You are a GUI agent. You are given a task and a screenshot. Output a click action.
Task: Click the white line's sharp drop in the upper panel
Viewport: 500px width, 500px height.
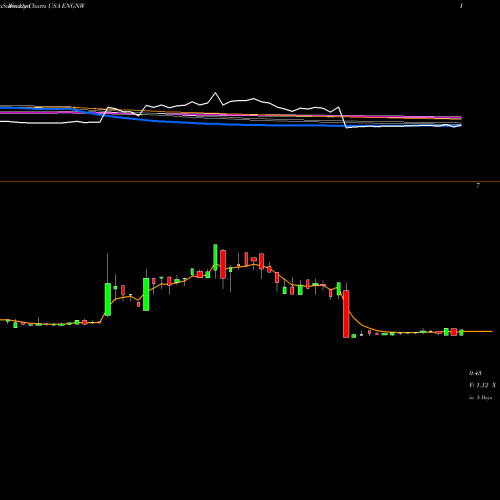tap(343, 117)
